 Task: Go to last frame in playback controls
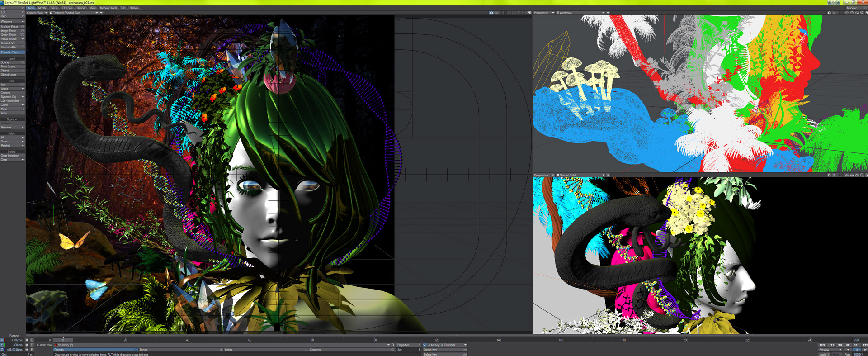pyautogui.click(x=865, y=345)
